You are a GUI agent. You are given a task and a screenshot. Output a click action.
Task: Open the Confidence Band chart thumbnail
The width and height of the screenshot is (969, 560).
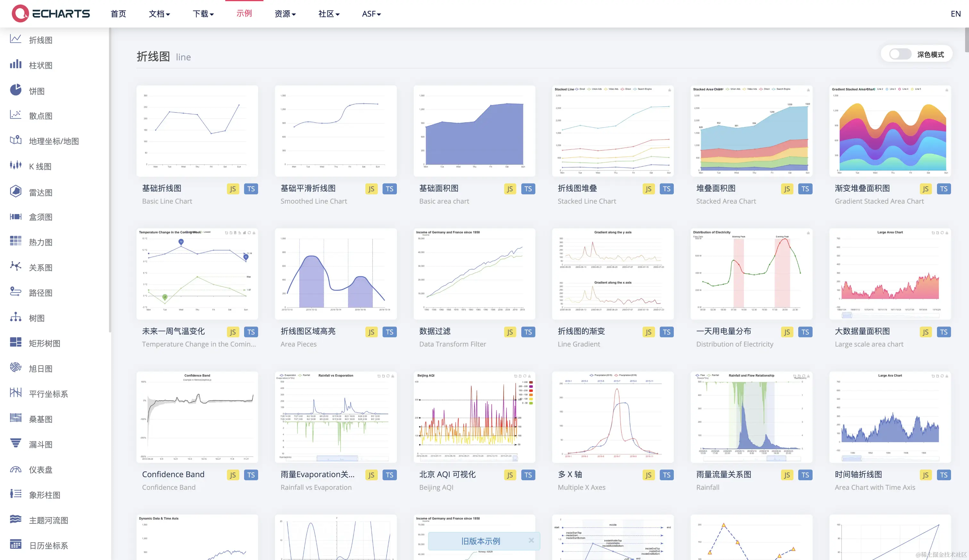click(x=197, y=417)
